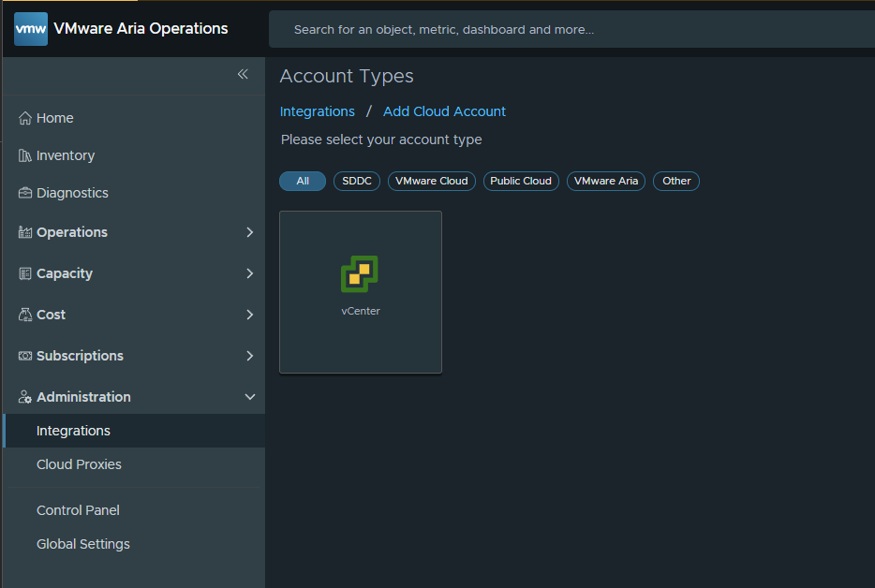Image resolution: width=875 pixels, height=588 pixels.
Task: Select Integrations under Administration
Action: click(134, 431)
